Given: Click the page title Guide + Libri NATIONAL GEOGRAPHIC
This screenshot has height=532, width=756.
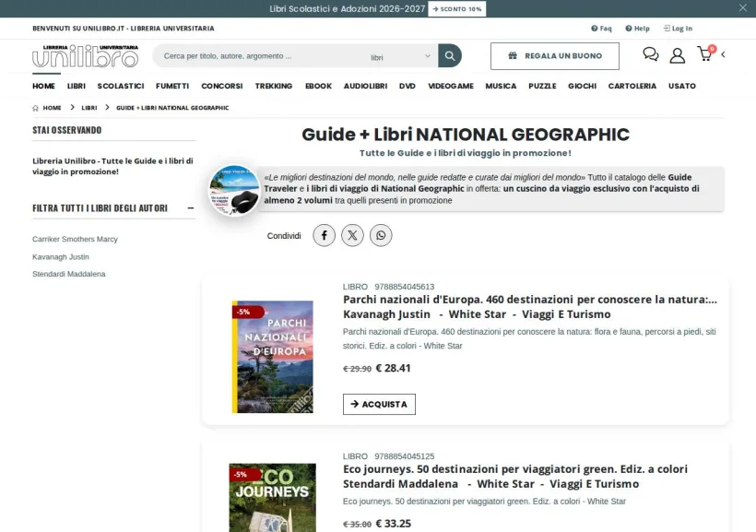Looking at the screenshot, I should tap(466, 135).
